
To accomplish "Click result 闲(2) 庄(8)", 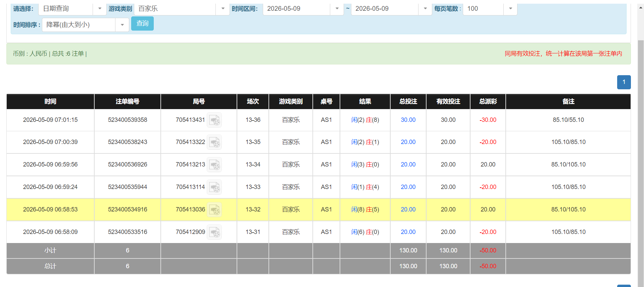I will click(365, 120).
